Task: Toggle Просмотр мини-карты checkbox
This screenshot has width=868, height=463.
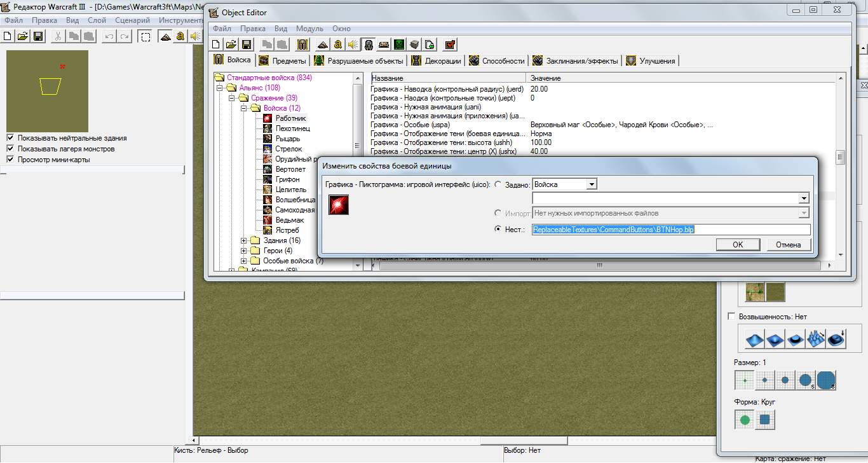Action: (10, 160)
